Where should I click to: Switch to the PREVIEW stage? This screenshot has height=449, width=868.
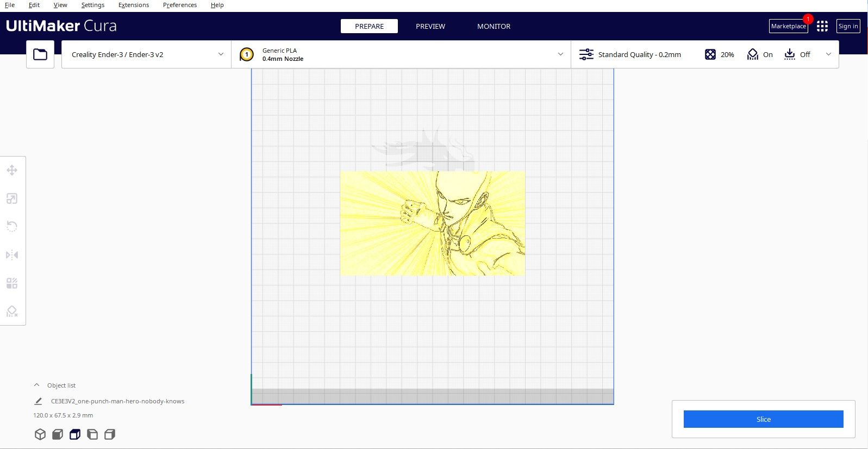click(x=430, y=26)
